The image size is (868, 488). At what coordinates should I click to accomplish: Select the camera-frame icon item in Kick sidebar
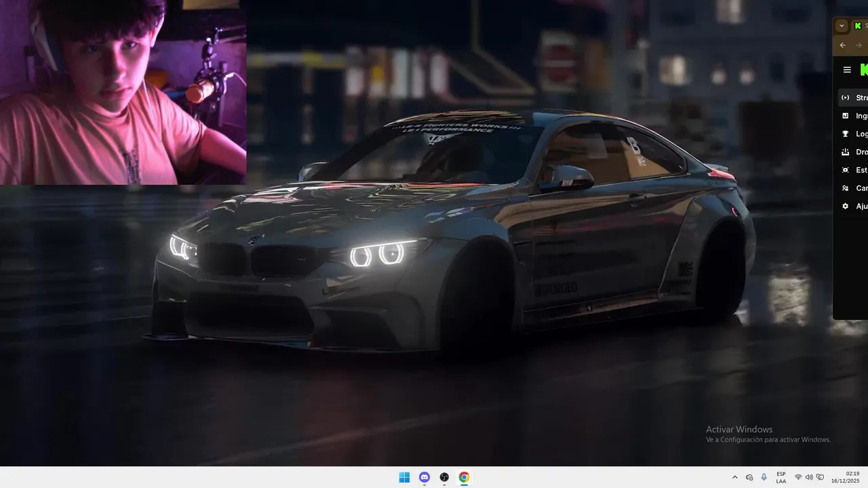[853, 170]
